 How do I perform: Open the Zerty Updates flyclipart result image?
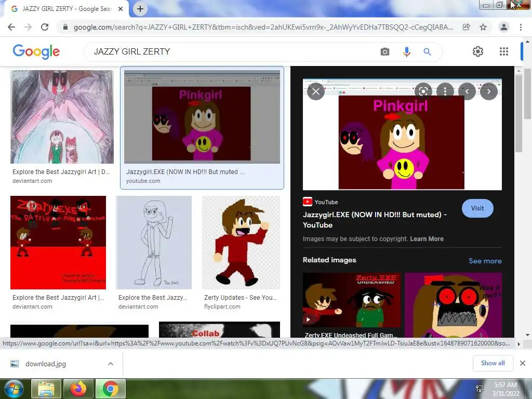[x=241, y=243]
